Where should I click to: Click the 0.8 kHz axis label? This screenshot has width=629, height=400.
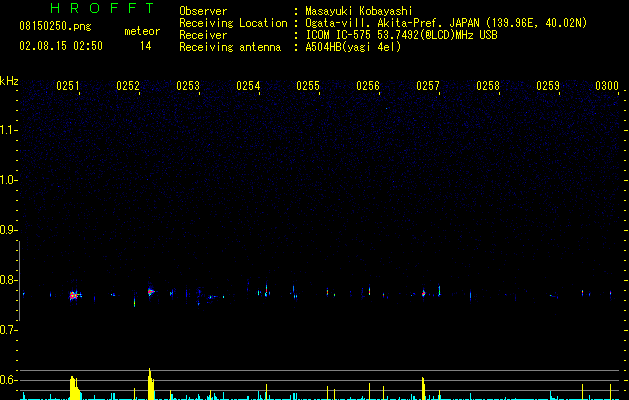7,280
